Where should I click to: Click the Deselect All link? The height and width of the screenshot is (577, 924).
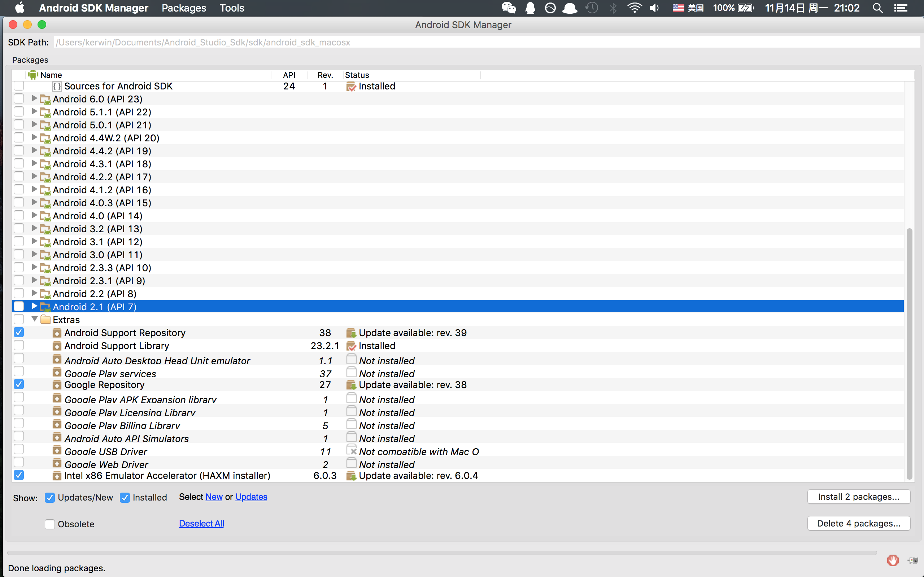(201, 524)
